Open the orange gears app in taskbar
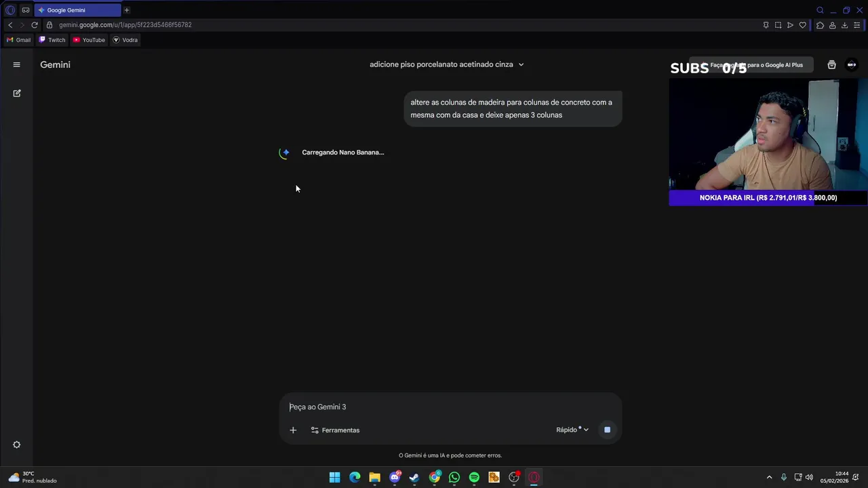Image resolution: width=868 pixels, height=488 pixels. point(494,477)
